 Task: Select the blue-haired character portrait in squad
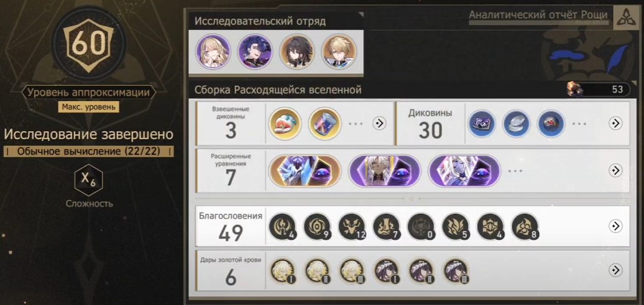click(x=255, y=52)
